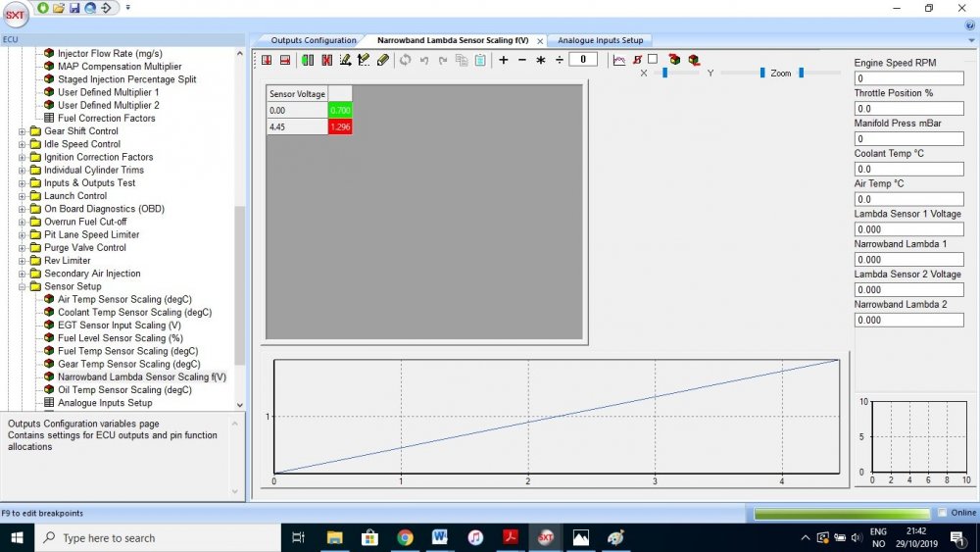The image size is (980, 552).
Task: Click the save floppy disk icon
Action: 74,8
